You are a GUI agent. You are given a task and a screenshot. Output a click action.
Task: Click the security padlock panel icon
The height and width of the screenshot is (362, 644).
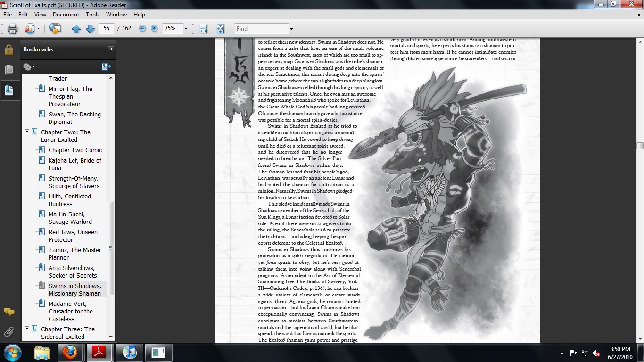tap(9, 49)
